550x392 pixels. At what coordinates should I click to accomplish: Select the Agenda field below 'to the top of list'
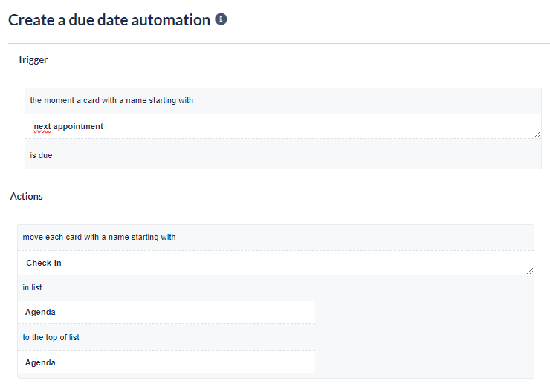coord(166,362)
